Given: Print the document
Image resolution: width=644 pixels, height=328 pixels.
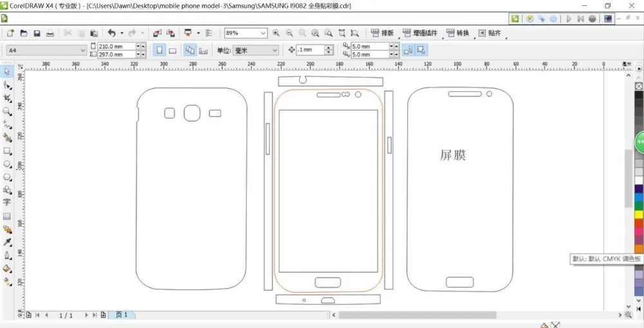Looking at the screenshot, I should (x=50, y=33).
